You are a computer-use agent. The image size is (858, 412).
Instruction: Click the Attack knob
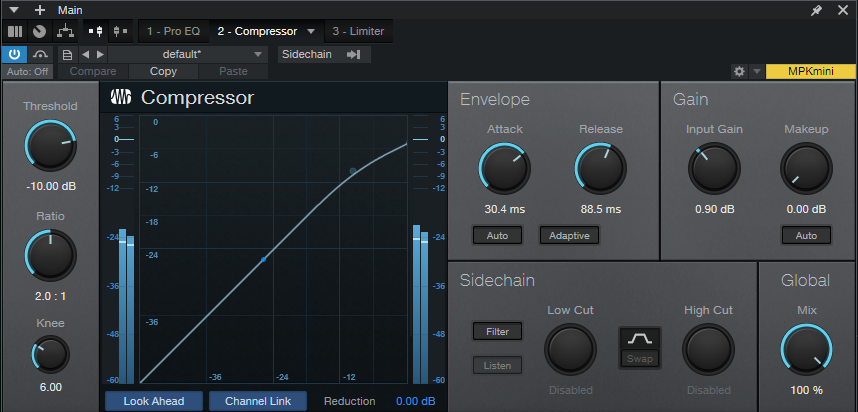[505, 169]
